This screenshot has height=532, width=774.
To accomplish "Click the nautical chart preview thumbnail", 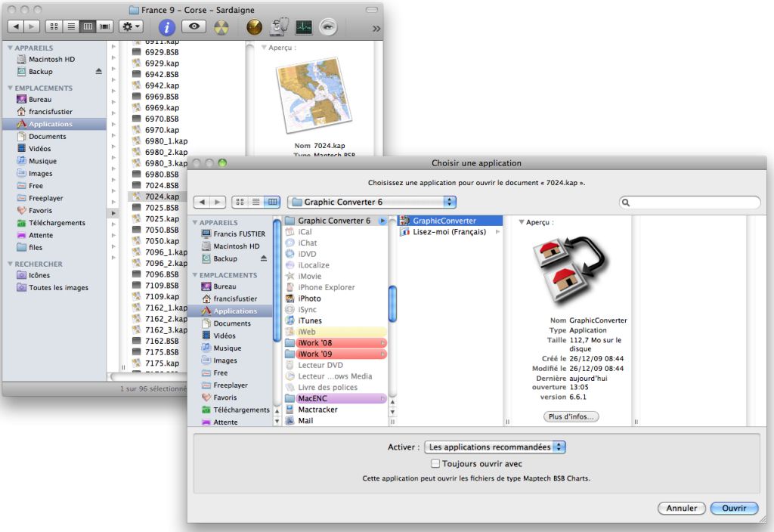I will coord(314,96).
